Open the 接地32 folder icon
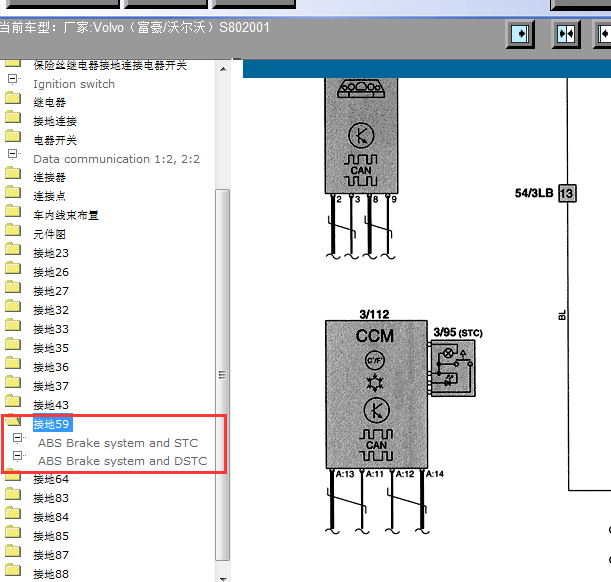The image size is (611, 582). click(x=13, y=307)
